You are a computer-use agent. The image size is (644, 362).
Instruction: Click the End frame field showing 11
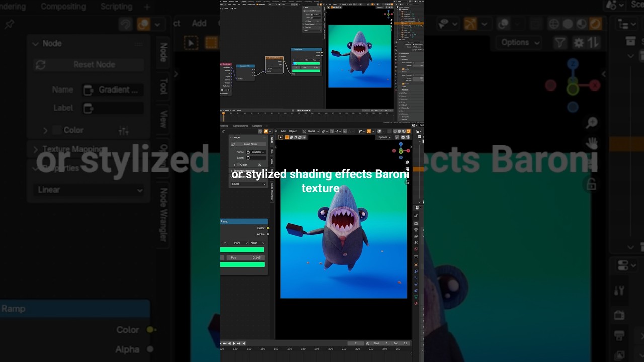(x=400, y=343)
